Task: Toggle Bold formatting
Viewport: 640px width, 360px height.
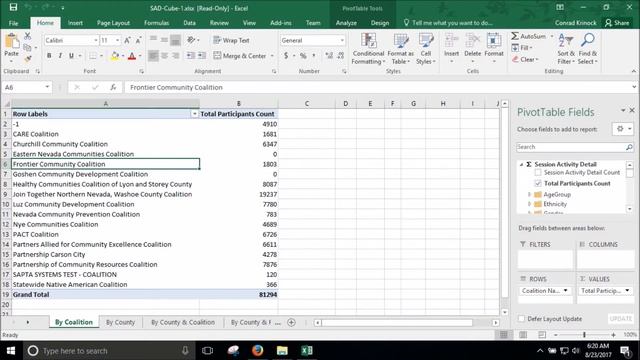Action: click(49, 56)
